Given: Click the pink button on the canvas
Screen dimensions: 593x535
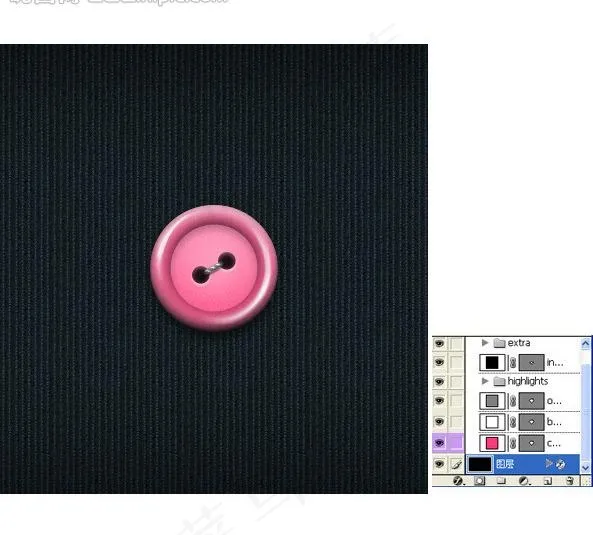Looking at the screenshot, I should 214,268.
